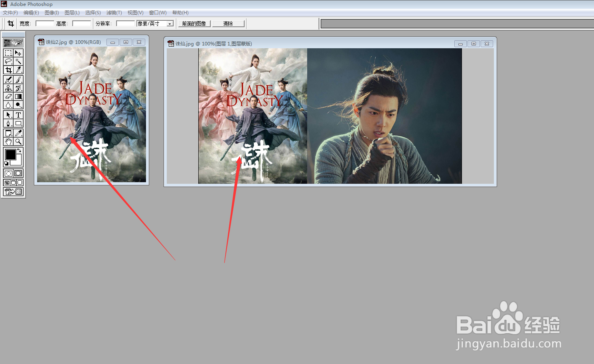
Task: Click the man portrait in 诛仙.jpg window
Action: [x=385, y=116]
